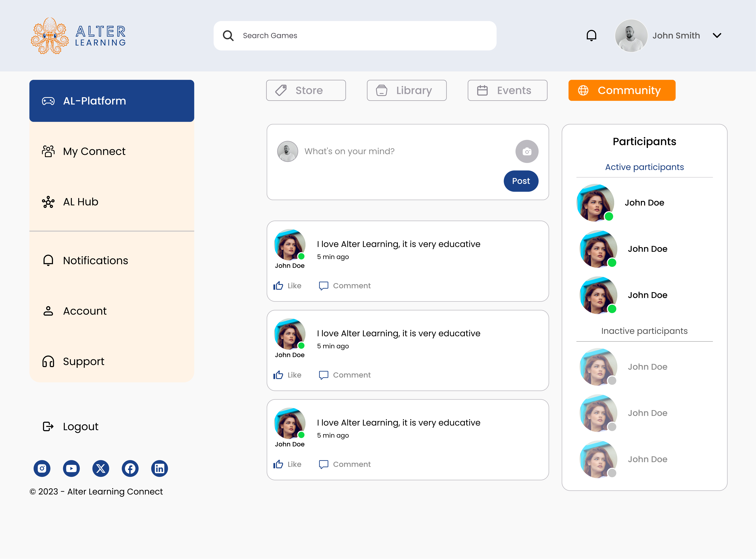Select the Community tab
This screenshot has width=756, height=559.
point(622,90)
